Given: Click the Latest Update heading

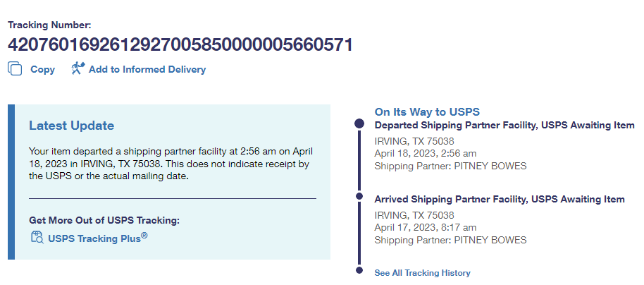Looking at the screenshot, I should click(71, 126).
